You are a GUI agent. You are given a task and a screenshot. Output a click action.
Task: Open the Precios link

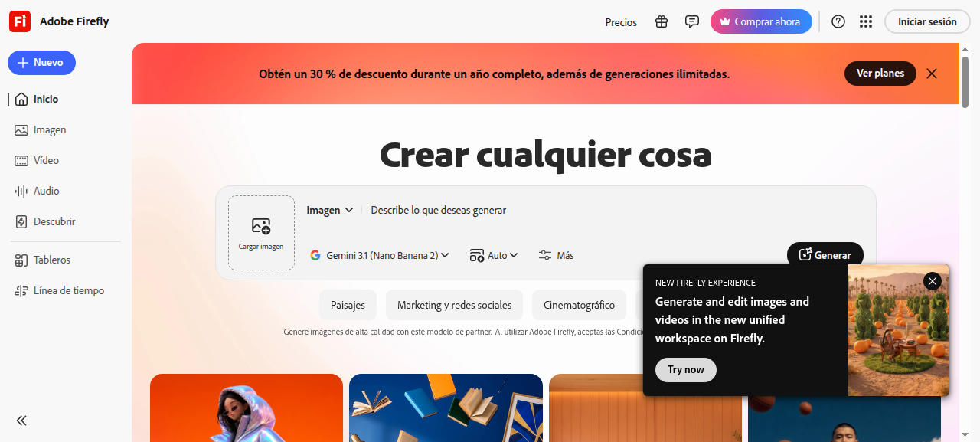tap(621, 22)
